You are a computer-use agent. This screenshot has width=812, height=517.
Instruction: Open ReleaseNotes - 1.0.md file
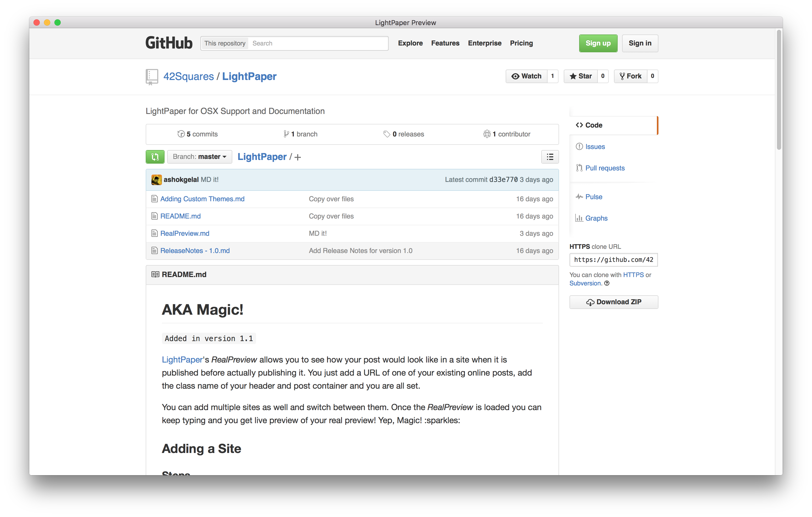pos(195,250)
